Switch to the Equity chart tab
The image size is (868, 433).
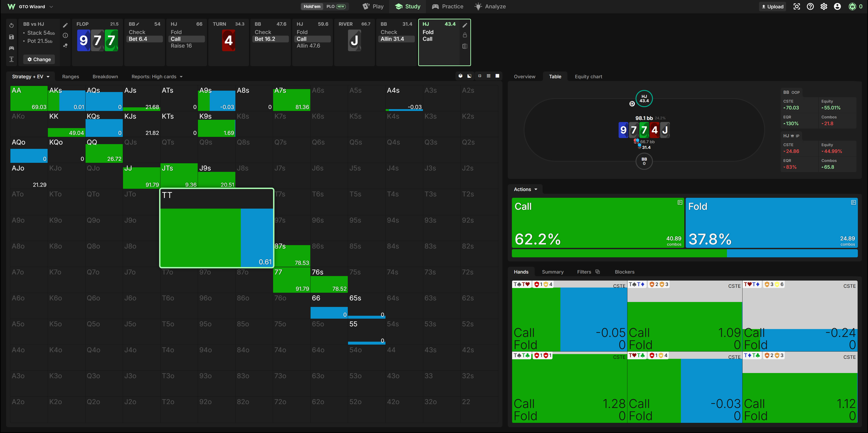(x=588, y=76)
